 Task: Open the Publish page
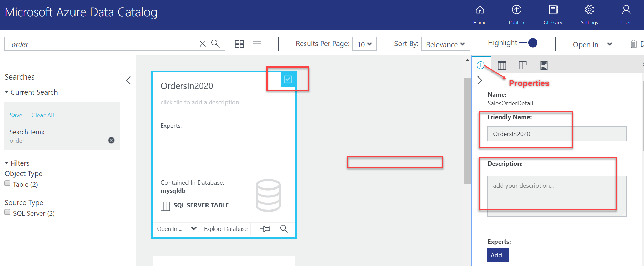(516, 15)
